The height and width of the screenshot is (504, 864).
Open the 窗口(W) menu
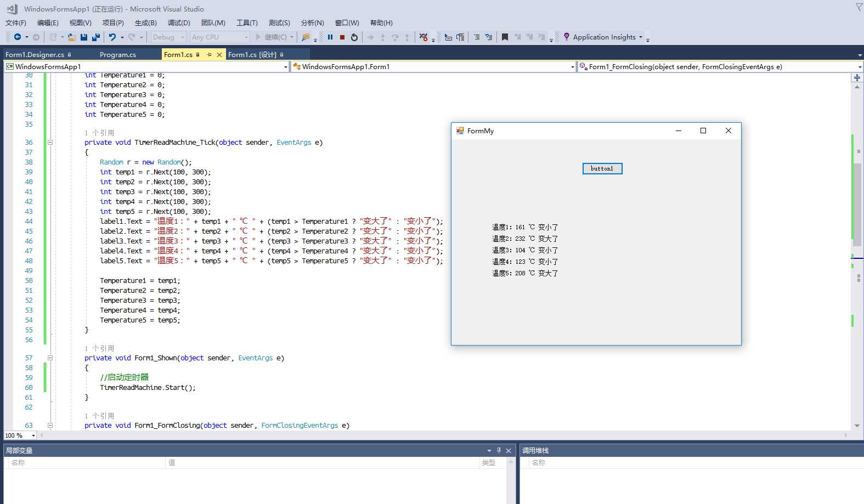(x=347, y=22)
